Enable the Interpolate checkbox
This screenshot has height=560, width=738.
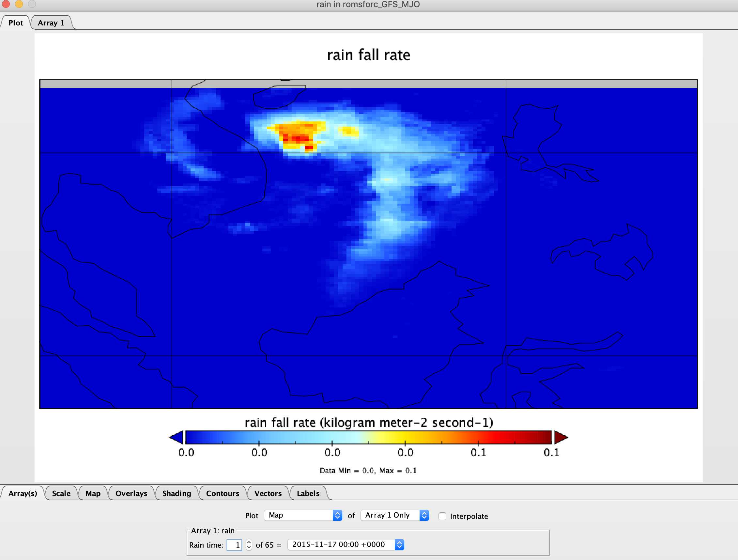click(442, 516)
